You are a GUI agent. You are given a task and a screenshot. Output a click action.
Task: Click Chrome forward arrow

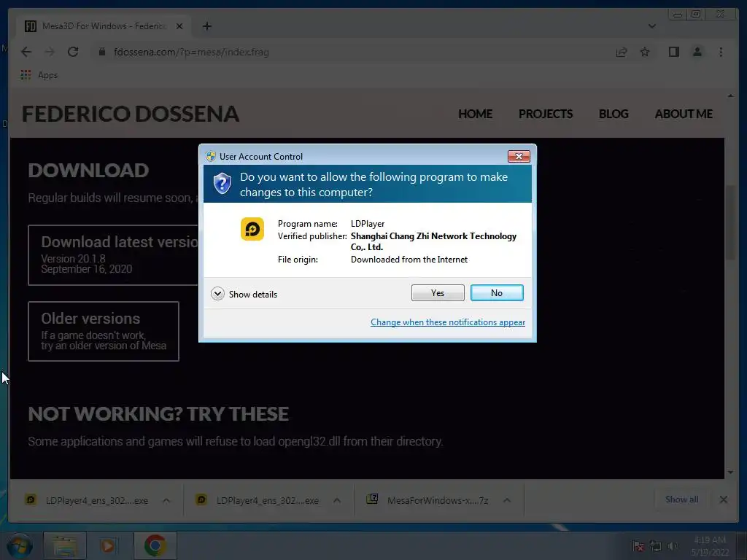50,52
